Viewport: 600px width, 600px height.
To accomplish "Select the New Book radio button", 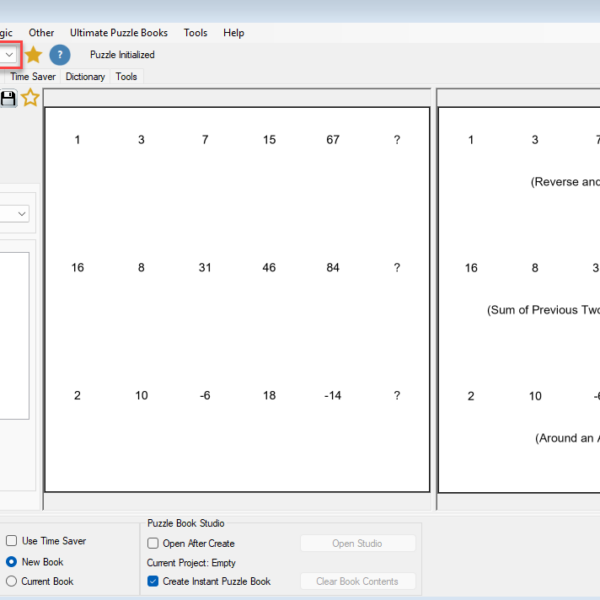I will (x=11, y=562).
